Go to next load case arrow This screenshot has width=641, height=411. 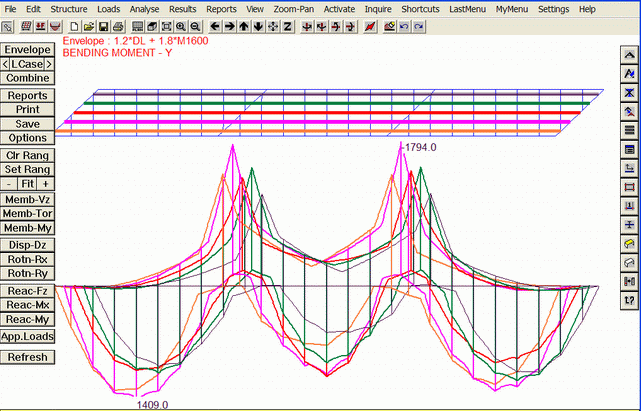49,64
